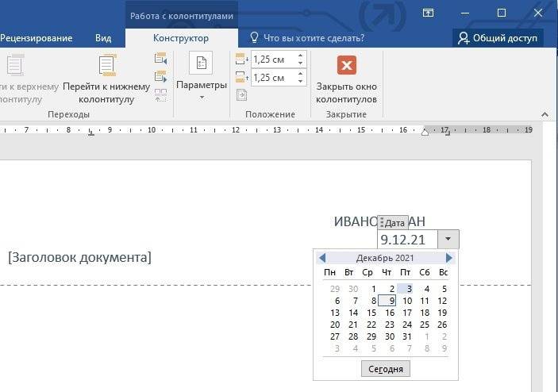Screen dimensions: 558x392
Task: Click the '[Заголовок документа]' placeholder text
Action: point(79,257)
